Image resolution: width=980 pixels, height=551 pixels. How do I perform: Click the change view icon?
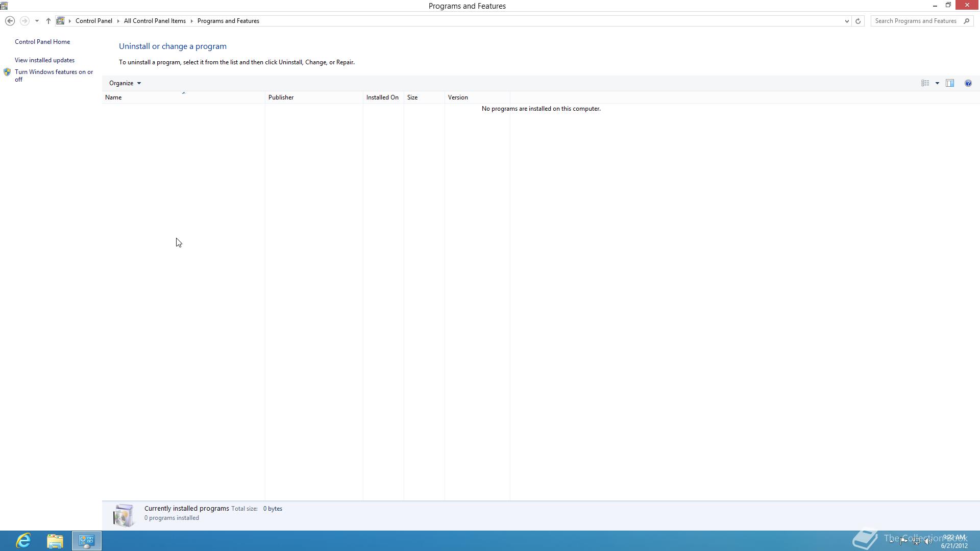925,83
